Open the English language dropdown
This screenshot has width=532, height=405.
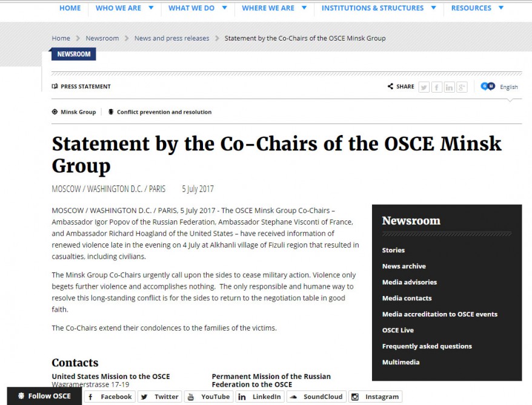(509, 87)
